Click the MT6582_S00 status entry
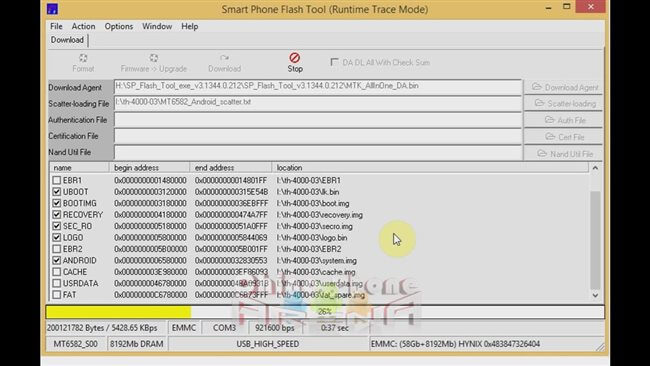650x366 pixels. click(x=75, y=344)
